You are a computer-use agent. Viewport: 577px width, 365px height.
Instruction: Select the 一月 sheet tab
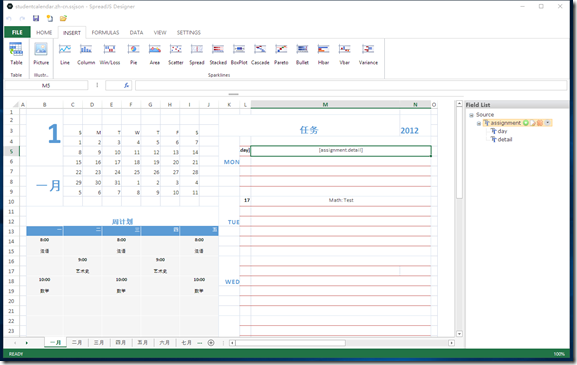click(x=55, y=343)
